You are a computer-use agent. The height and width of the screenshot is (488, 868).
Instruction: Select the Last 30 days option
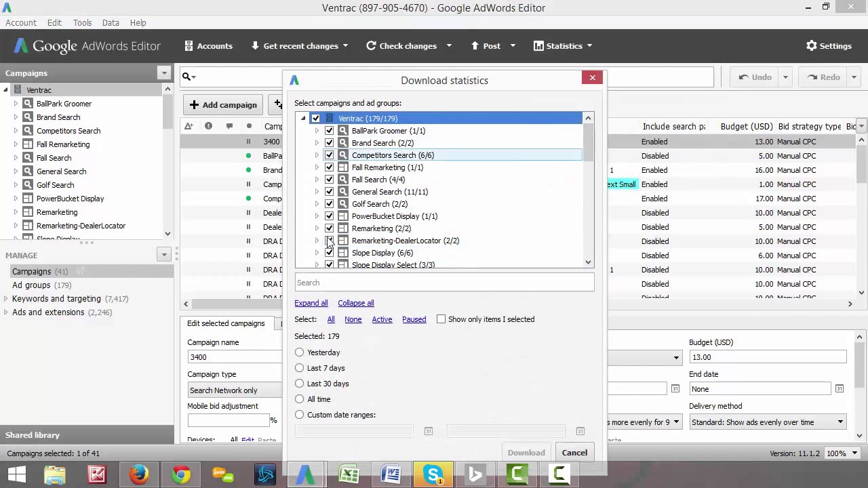[300, 384]
